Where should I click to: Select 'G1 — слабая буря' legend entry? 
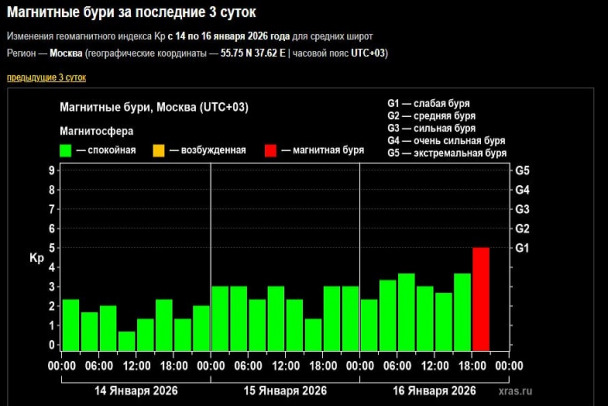coord(429,103)
